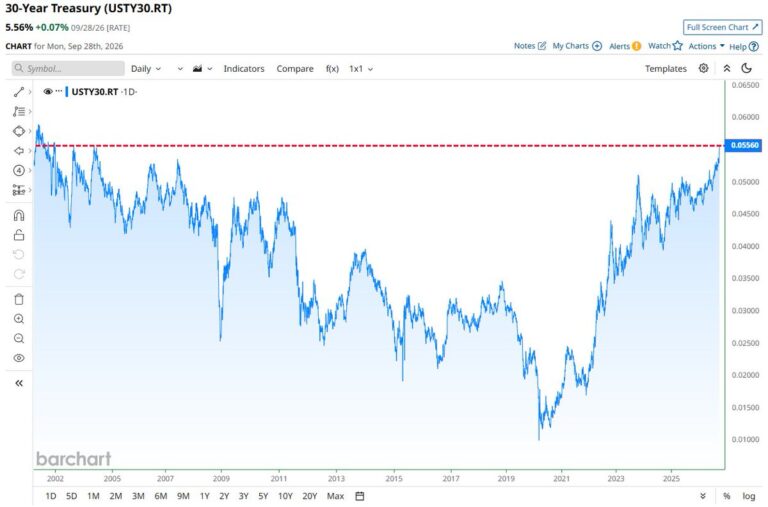Toggle percent scale on the axis
The width and height of the screenshot is (768, 507).
[x=727, y=496]
